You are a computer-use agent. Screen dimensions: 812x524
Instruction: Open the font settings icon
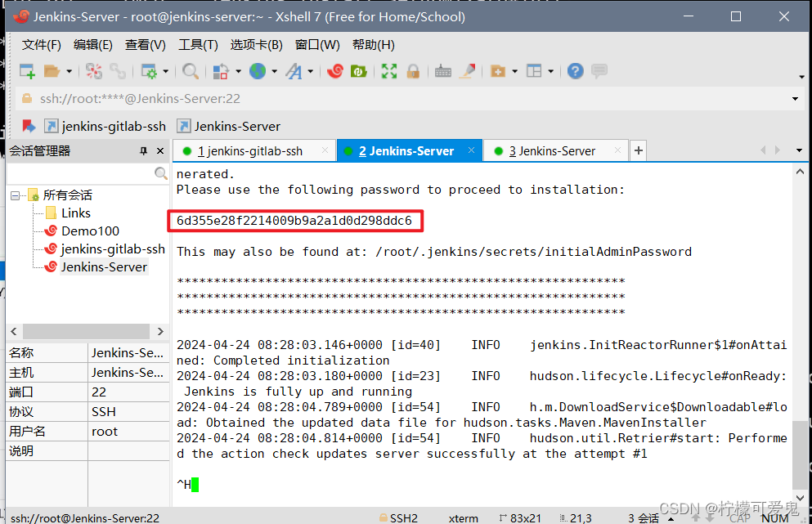(294, 71)
